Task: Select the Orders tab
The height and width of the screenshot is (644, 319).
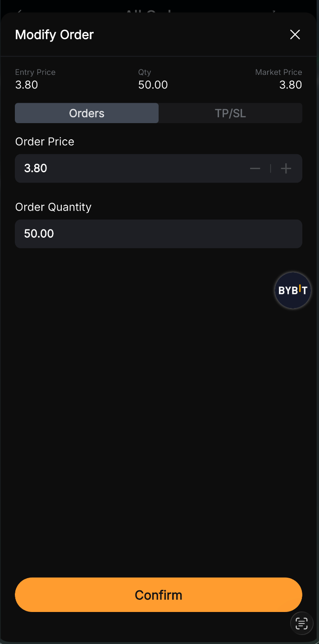Action: pos(87,113)
